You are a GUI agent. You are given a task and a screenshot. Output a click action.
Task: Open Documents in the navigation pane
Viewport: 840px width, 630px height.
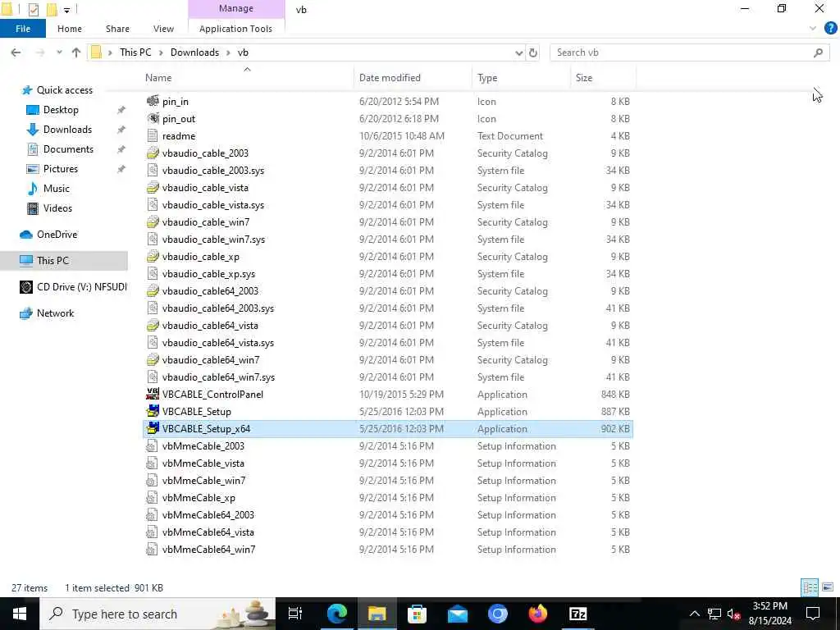point(68,149)
